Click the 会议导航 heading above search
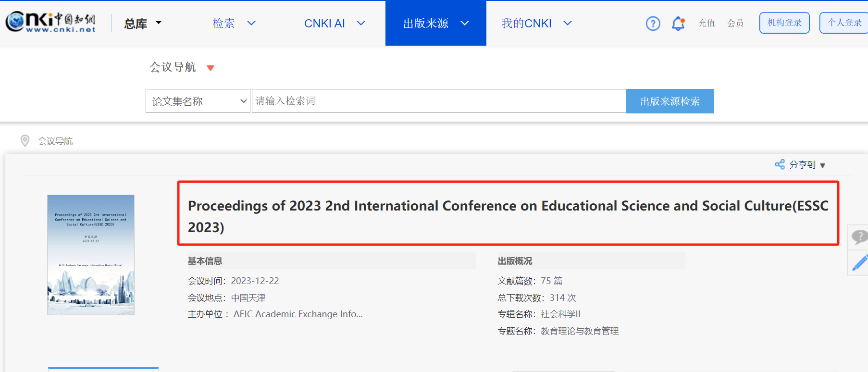This screenshot has width=868, height=372. pyautogui.click(x=173, y=67)
